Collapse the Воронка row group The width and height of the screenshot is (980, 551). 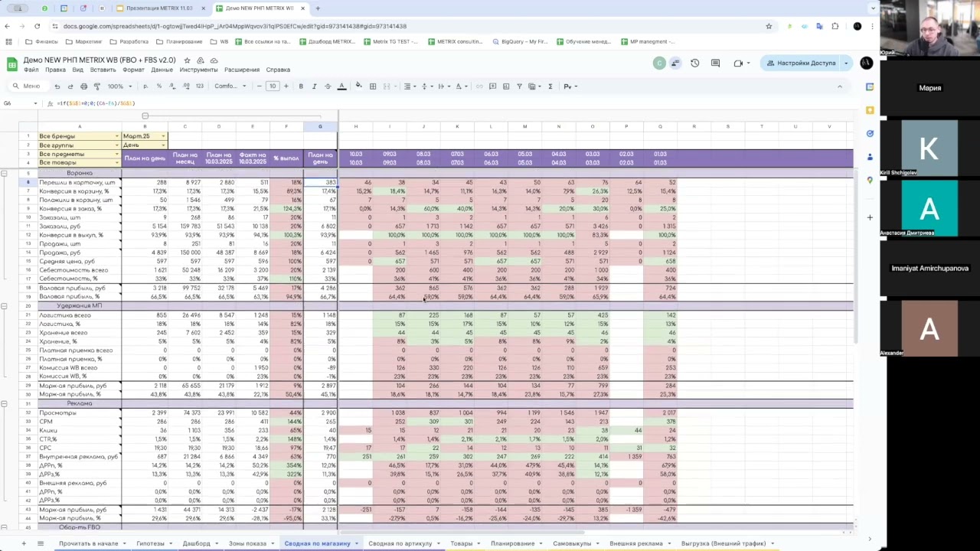point(5,174)
